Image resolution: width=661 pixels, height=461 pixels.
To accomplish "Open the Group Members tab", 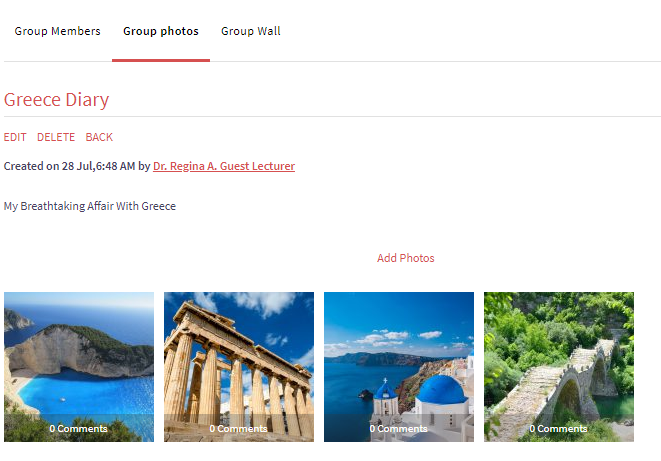I will 57,31.
